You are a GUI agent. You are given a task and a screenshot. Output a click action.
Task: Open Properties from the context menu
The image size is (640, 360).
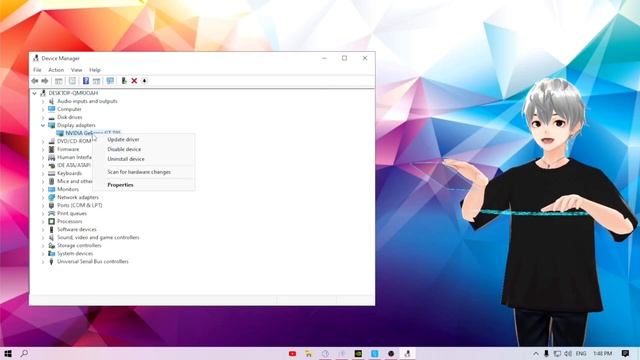click(120, 185)
